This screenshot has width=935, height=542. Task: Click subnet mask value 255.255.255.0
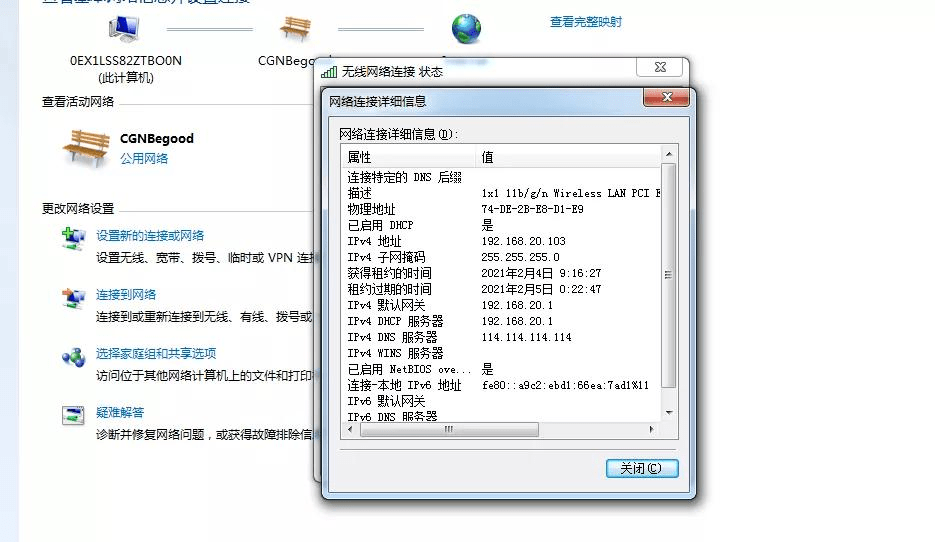pos(521,257)
